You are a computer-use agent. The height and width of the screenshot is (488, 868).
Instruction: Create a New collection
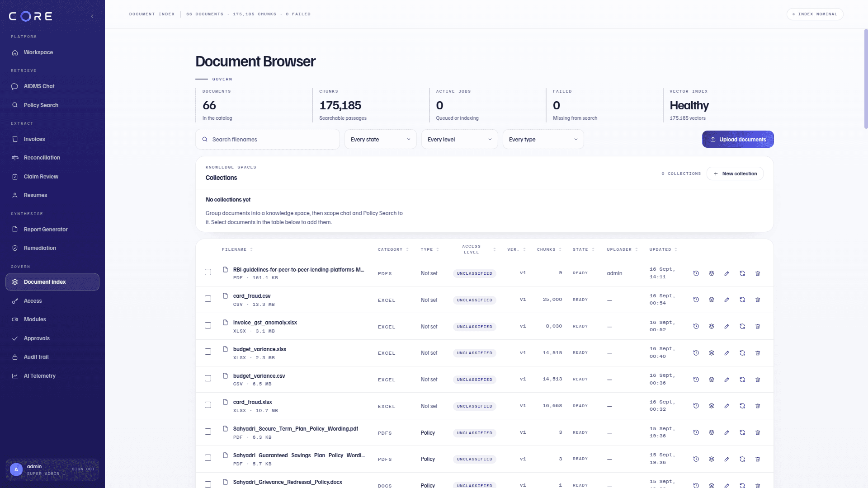(x=735, y=174)
